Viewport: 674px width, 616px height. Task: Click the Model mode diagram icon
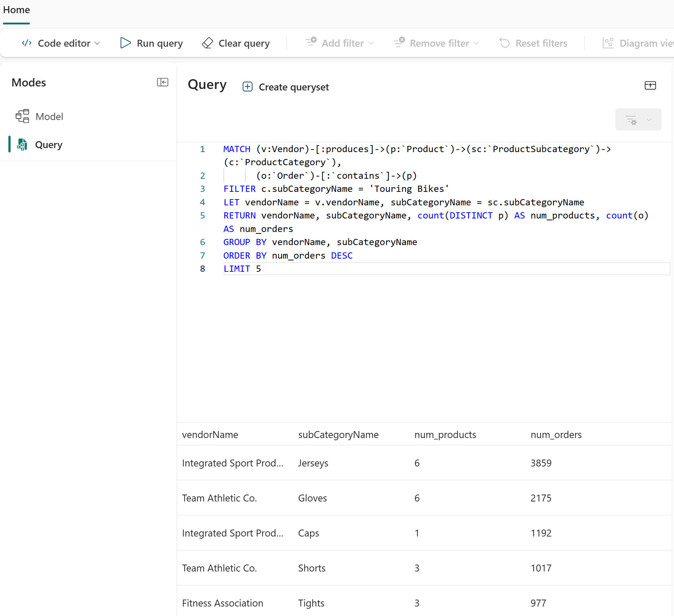pyautogui.click(x=22, y=116)
